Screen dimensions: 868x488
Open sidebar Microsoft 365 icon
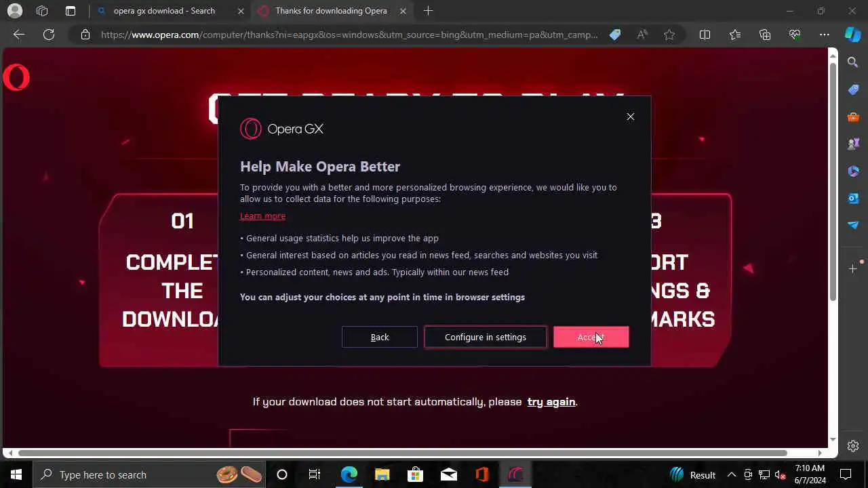[853, 171]
